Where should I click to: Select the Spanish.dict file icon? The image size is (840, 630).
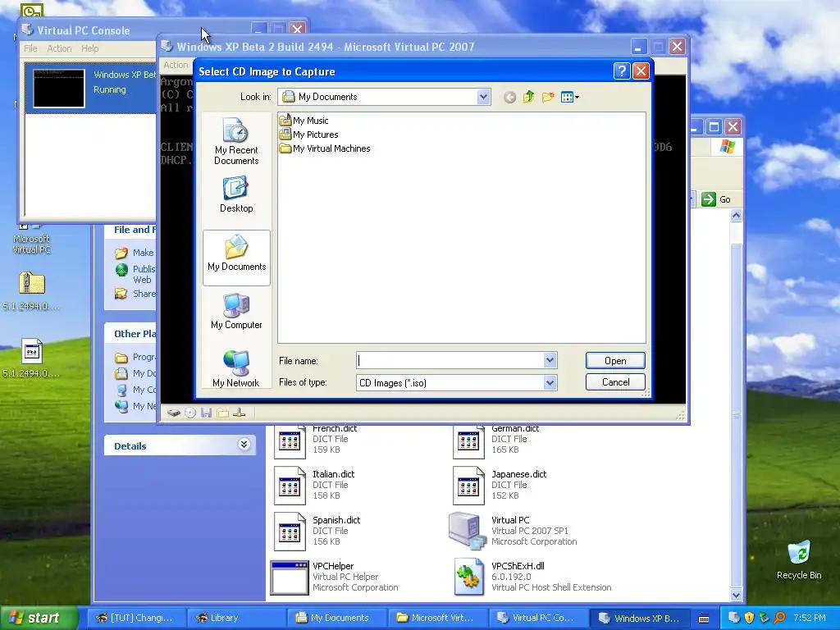click(290, 532)
